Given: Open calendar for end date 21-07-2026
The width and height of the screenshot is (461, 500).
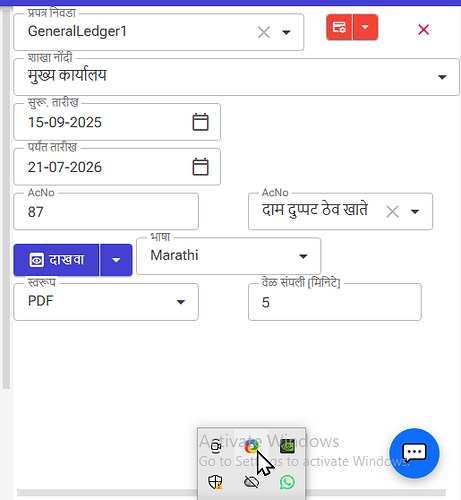Looking at the screenshot, I should (200, 167).
